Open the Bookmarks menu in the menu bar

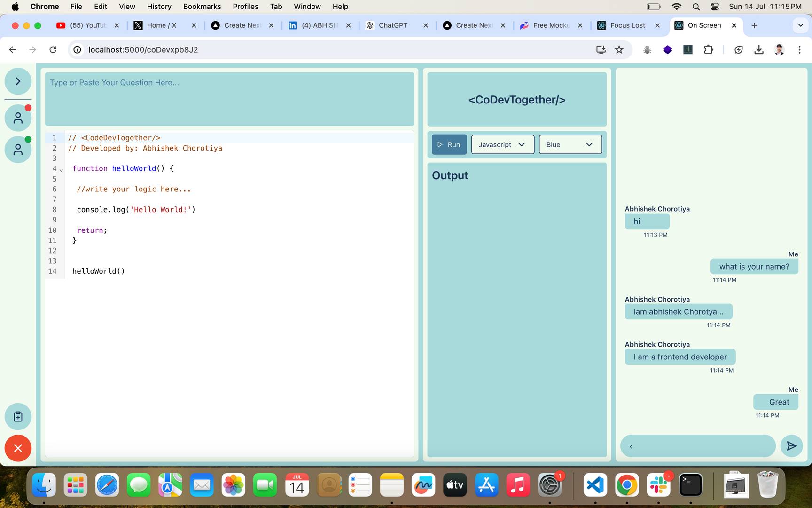point(202,7)
